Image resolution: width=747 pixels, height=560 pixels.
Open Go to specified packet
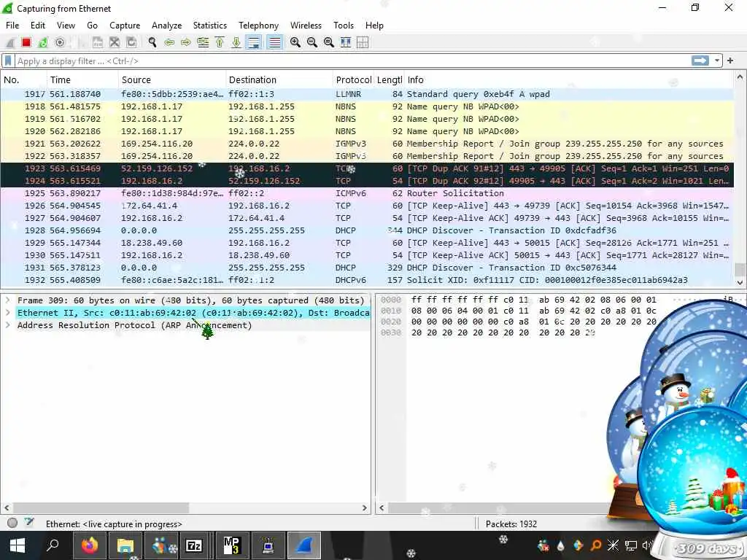coord(203,42)
